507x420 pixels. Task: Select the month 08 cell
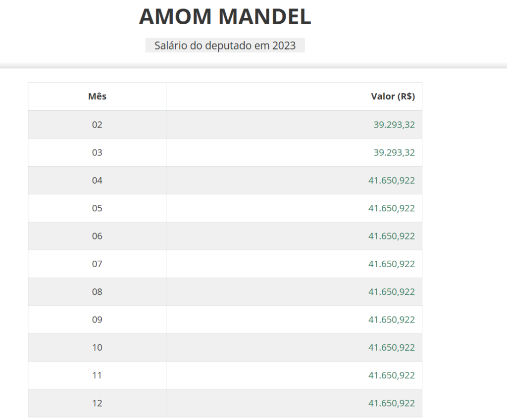coord(97,292)
